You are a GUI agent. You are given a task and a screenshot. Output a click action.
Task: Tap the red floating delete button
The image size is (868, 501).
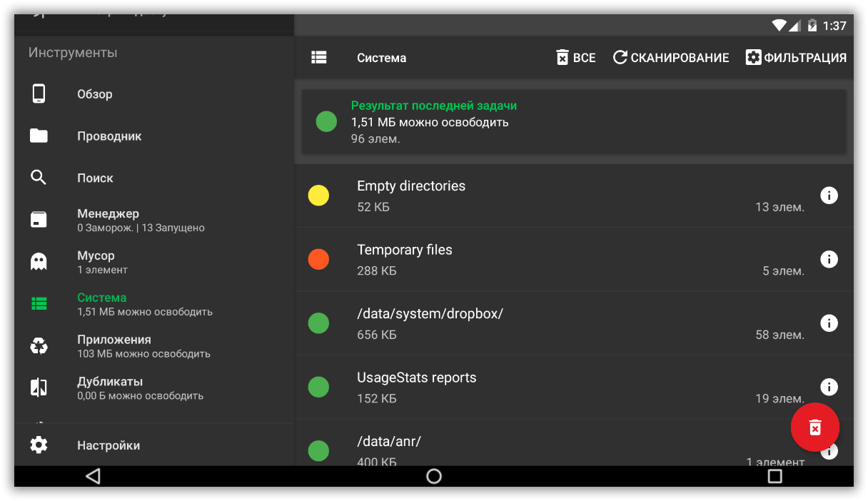pyautogui.click(x=814, y=427)
